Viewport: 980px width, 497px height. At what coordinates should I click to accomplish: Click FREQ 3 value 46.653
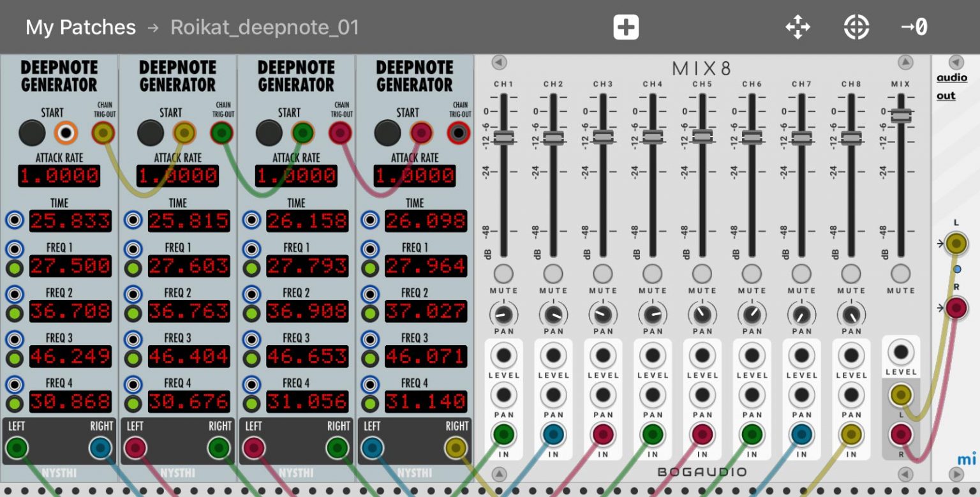[308, 357]
